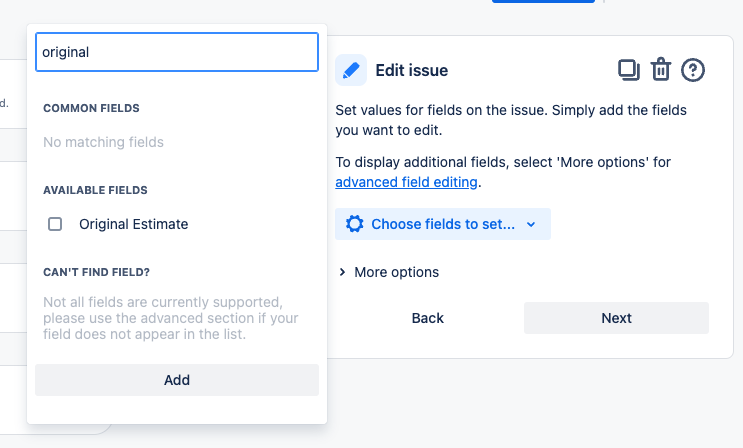Duplicate this component using the copy icon
Viewport: 743px width, 448px height.
pos(629,70)
